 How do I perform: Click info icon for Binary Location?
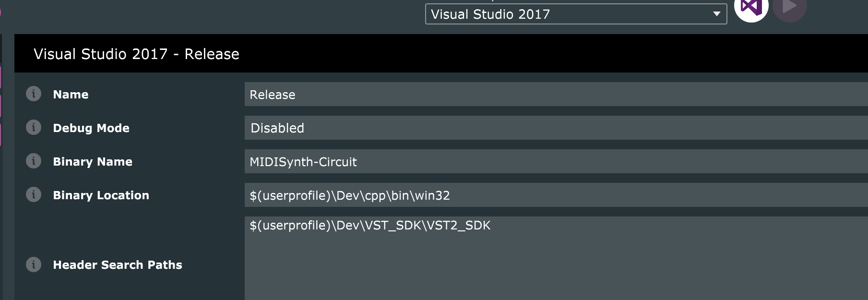33,195
